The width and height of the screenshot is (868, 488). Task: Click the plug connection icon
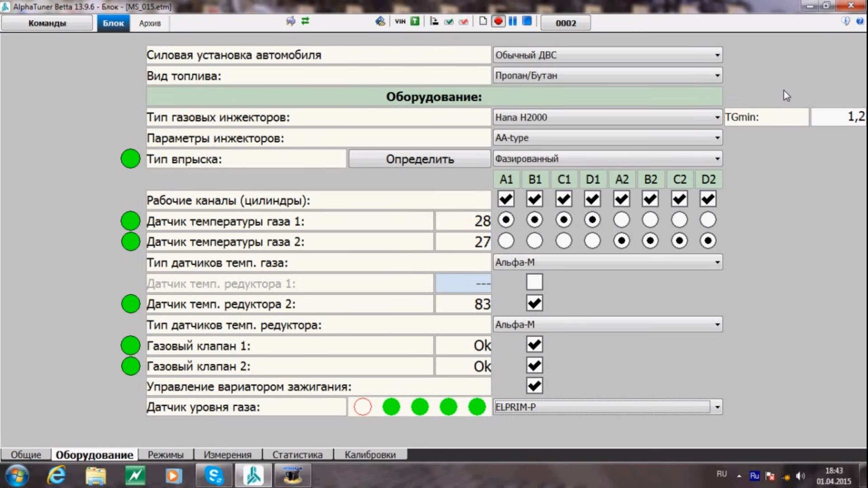coord(291,21)
